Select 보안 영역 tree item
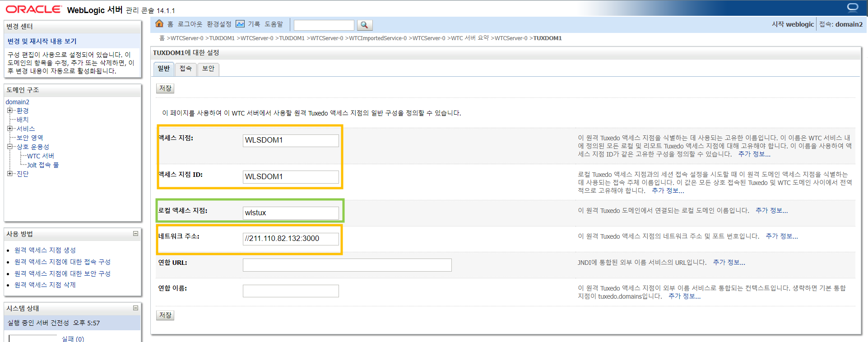 click(30, 138)
